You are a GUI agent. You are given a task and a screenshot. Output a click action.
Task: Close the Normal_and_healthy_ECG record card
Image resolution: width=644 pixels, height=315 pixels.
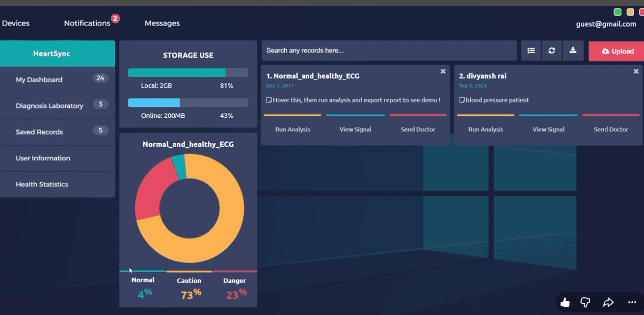tap(443, 71)
